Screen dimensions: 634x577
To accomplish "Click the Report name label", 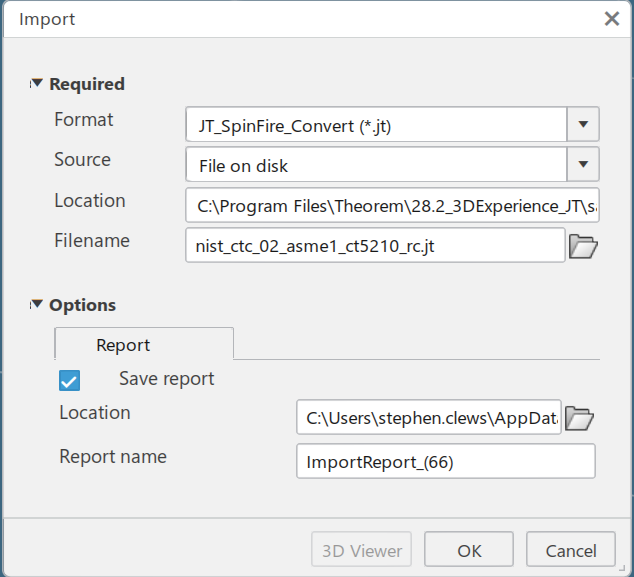I will click(x=113, y=457).
